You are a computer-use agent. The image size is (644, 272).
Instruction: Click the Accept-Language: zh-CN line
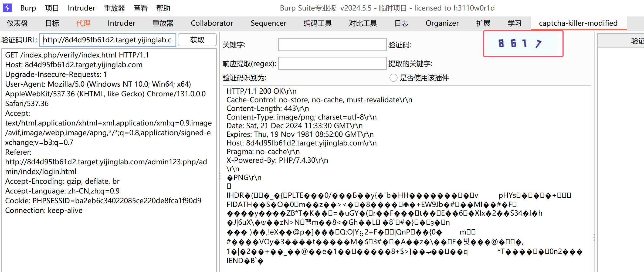coord(62,191)
